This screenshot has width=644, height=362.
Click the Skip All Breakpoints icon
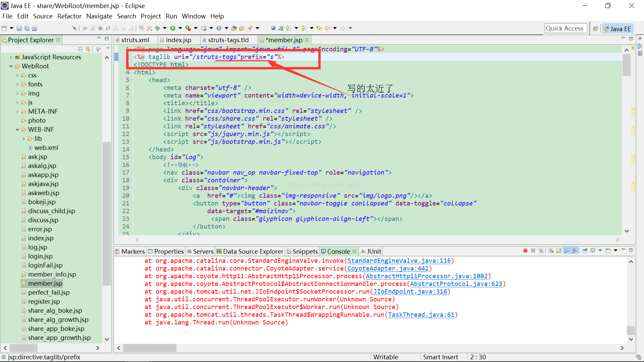coord(74,28)
